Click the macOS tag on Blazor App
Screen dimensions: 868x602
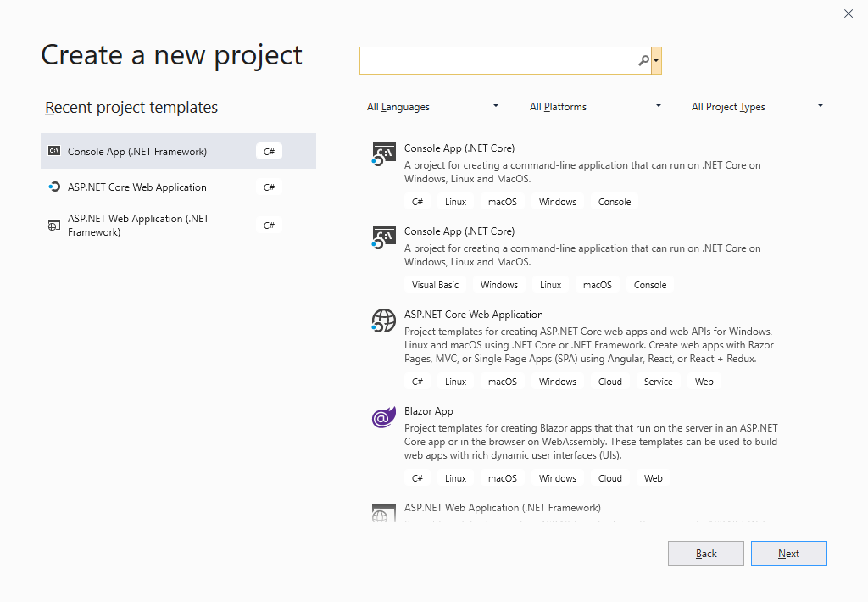click(x=503, y=478)
